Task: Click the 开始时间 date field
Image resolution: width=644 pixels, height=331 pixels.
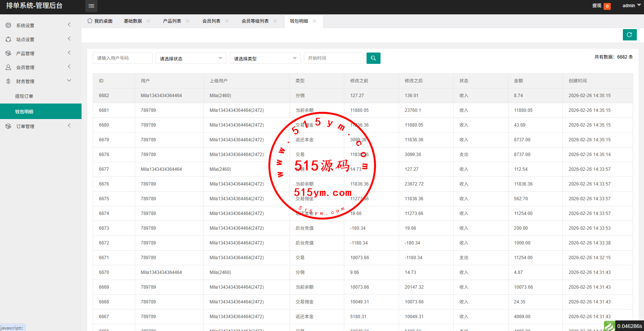Action: 333,58
